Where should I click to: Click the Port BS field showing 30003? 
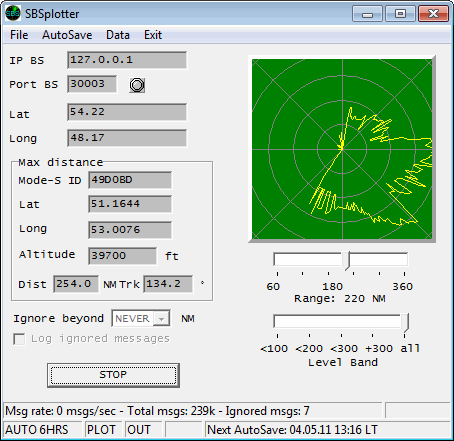coord(92,84)
